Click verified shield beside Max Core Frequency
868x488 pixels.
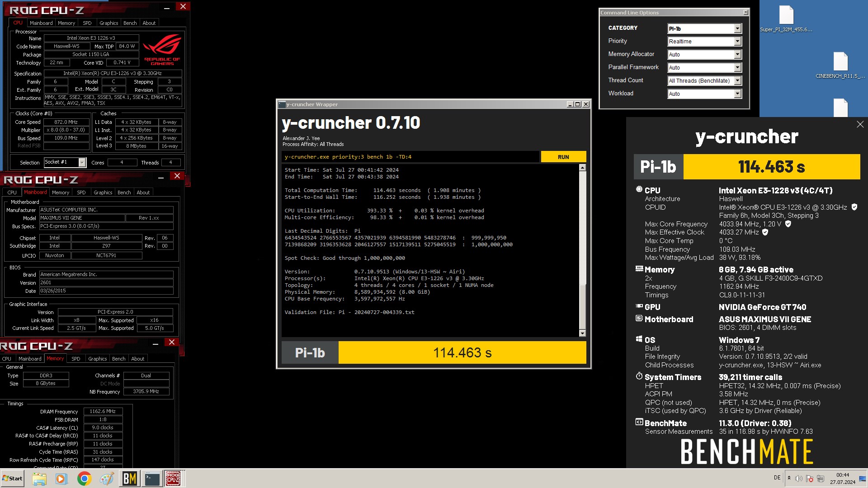[788, 224]
